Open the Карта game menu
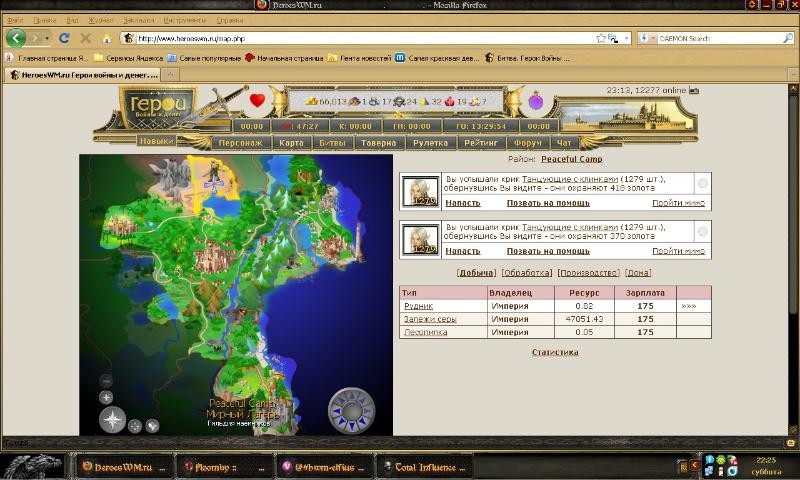800x480 pixels. coord(291,143)
